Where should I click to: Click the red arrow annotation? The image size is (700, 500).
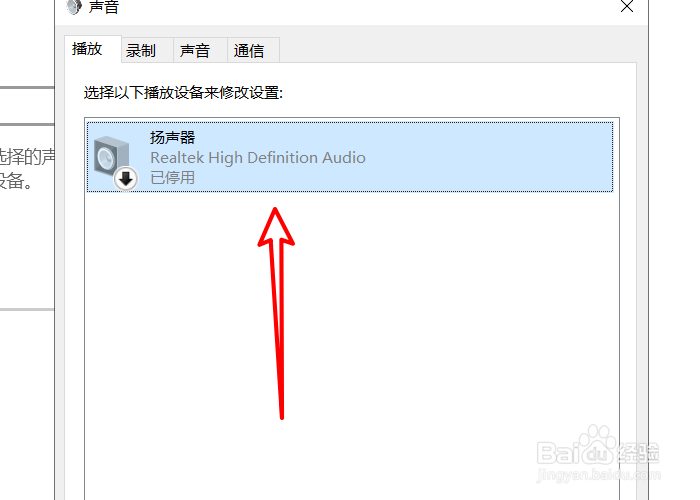[x=277, y=313]
